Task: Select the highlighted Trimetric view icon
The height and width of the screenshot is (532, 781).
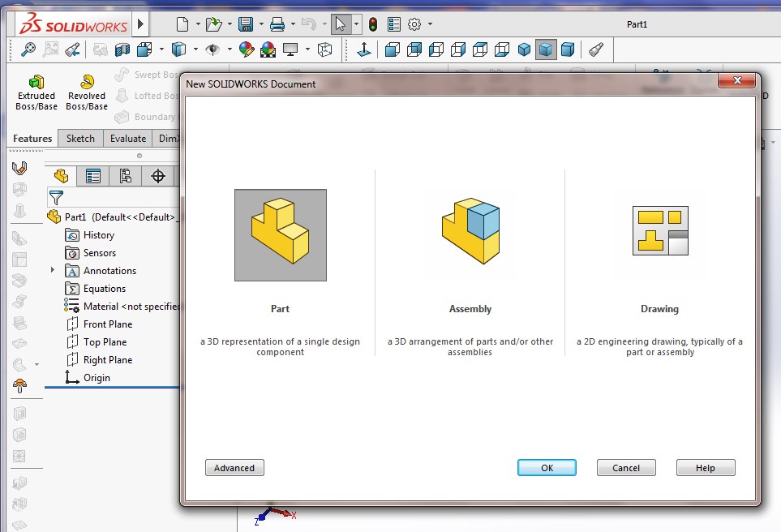Action: pos(546,49)
